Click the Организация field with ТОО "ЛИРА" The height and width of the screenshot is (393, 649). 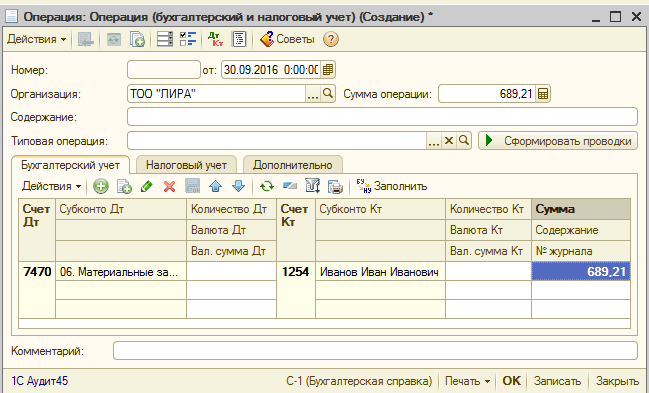pos(216,94)
